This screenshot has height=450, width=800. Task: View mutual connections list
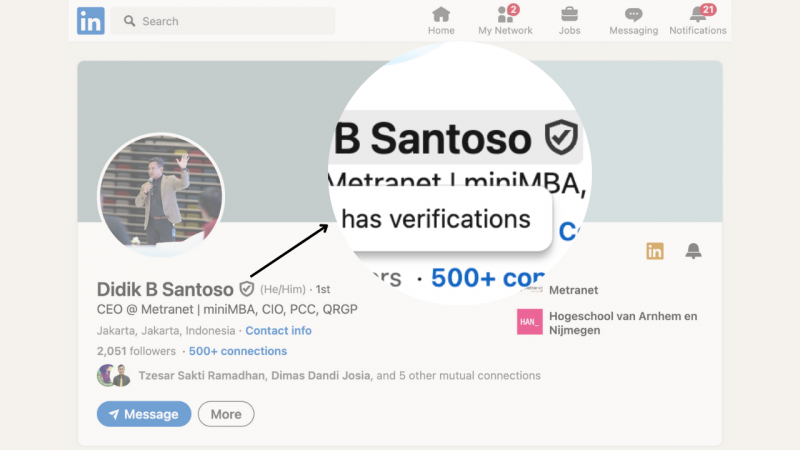point(339,376)
